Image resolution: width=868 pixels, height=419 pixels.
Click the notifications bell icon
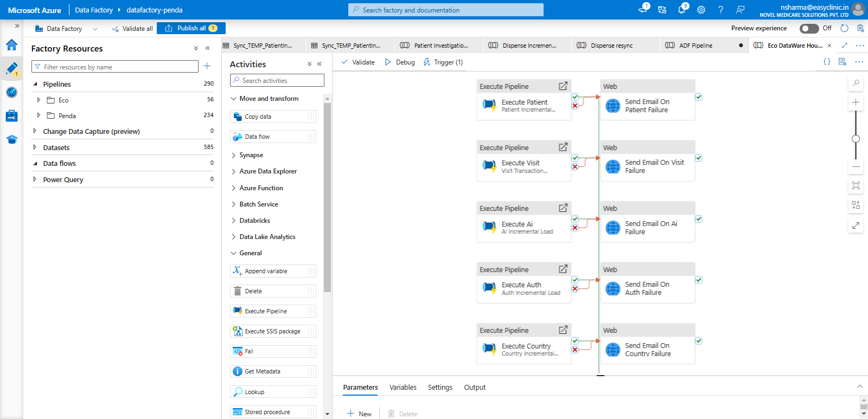pos(681,10)
